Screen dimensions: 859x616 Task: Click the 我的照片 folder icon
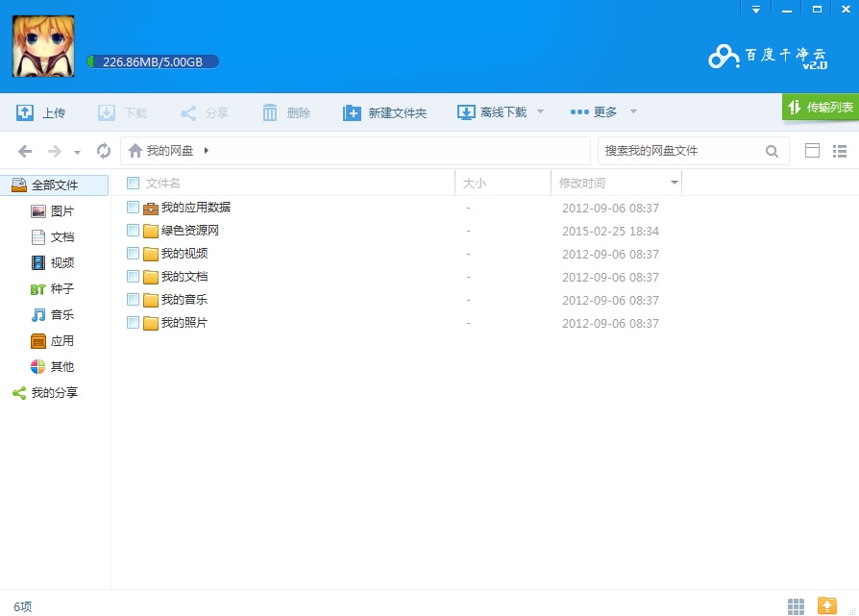click(151, 323)
